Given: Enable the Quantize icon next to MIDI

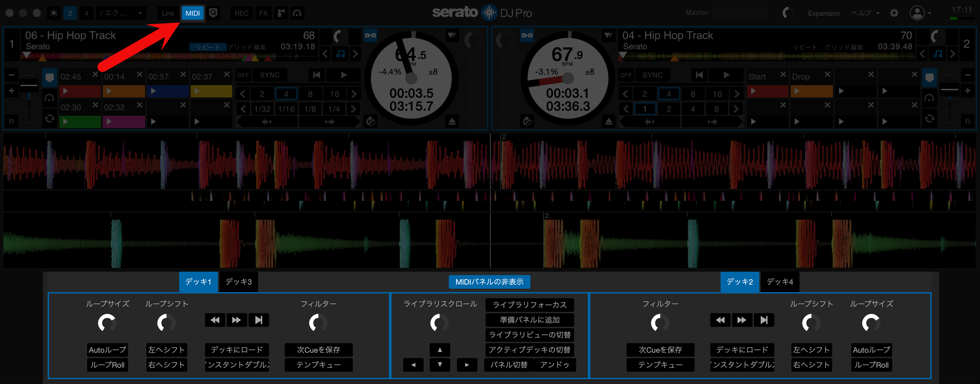Looking at the screenshot, I should point(213,13).
